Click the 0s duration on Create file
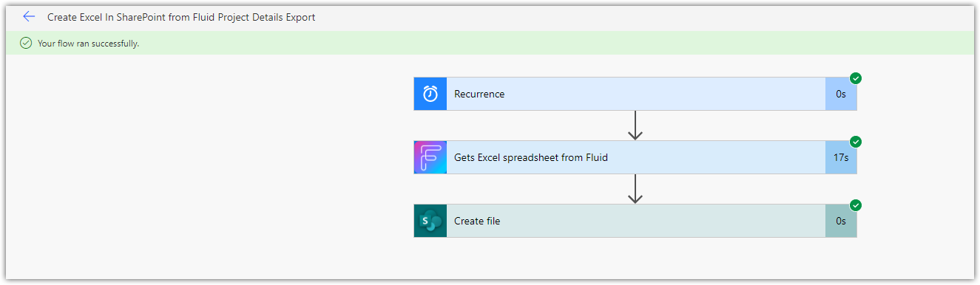 click(841, 221)
